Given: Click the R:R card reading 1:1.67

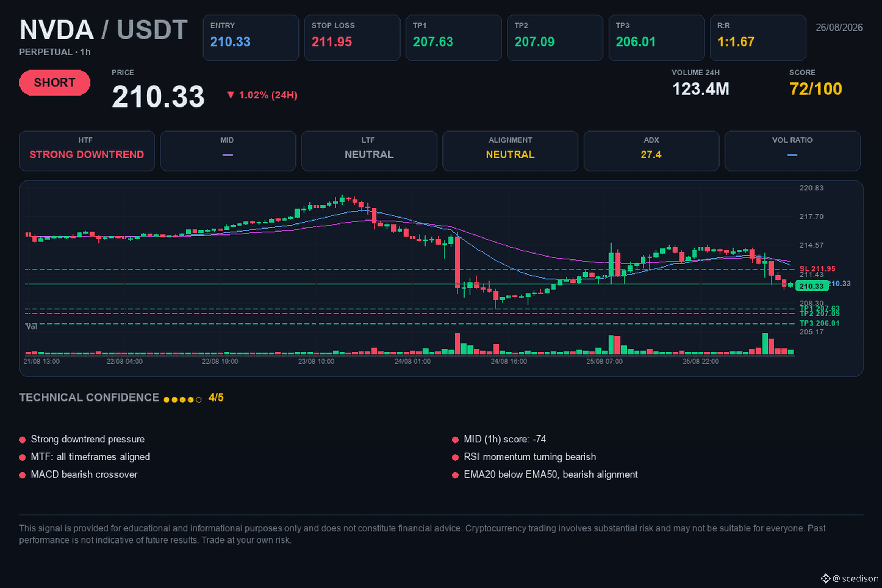Looking at the screenshot, I should click(x=758, y=38).
